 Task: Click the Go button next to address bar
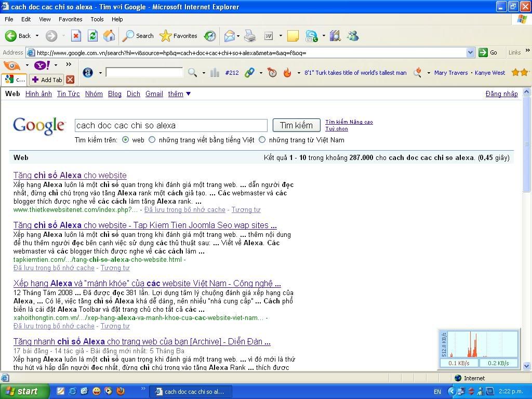coord(488,52)
